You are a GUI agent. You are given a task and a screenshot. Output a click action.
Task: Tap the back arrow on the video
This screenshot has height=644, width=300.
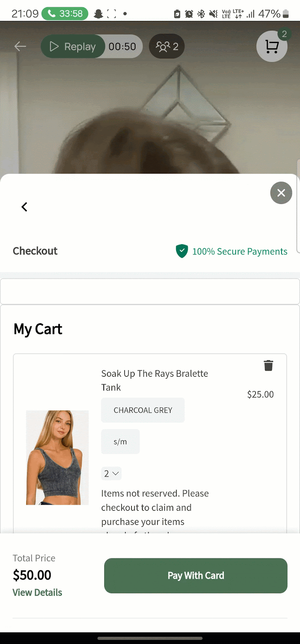click(20, 47)
